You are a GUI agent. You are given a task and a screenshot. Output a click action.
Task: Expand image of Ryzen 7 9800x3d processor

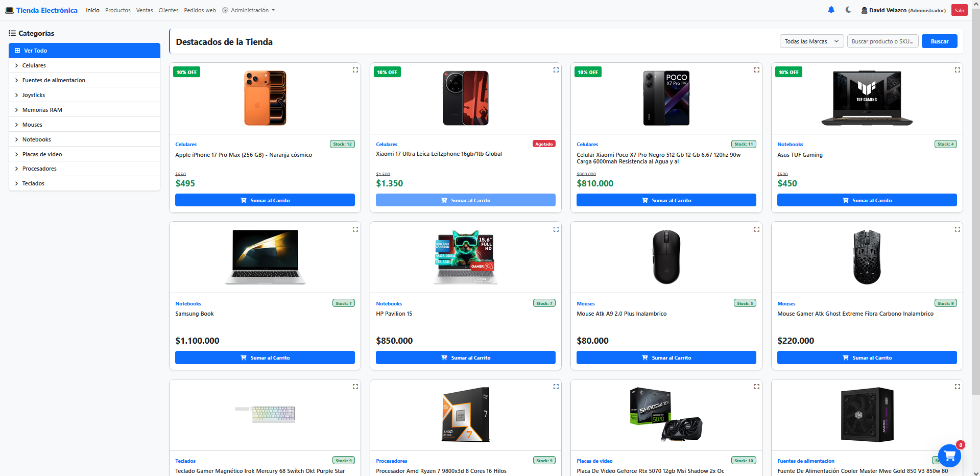point(556,387)
